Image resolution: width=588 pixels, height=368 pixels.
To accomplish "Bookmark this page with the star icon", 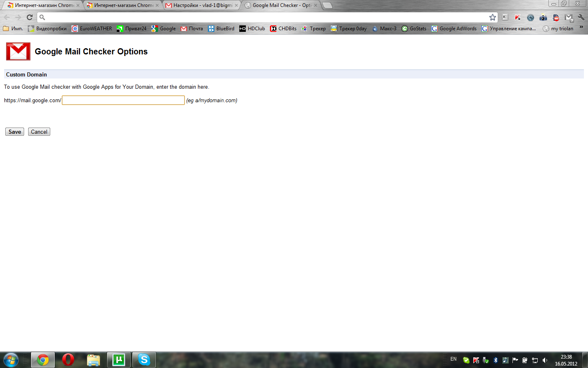I will 492,17.
